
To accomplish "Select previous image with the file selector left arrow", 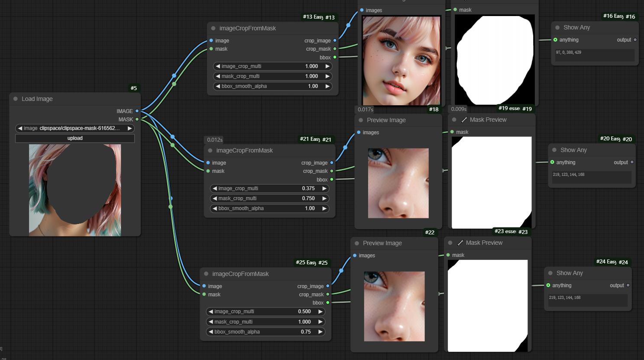I will pyautogui.click(x=20, y=128).
